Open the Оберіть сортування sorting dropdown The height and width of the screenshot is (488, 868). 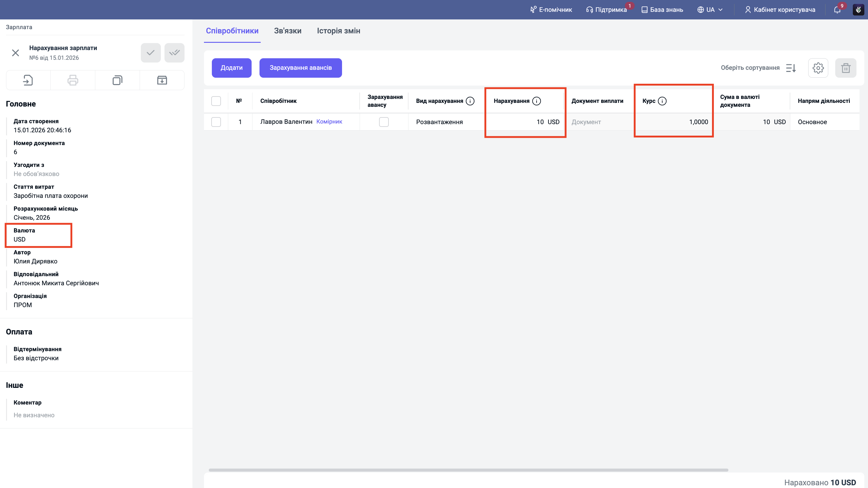[758, 68]
